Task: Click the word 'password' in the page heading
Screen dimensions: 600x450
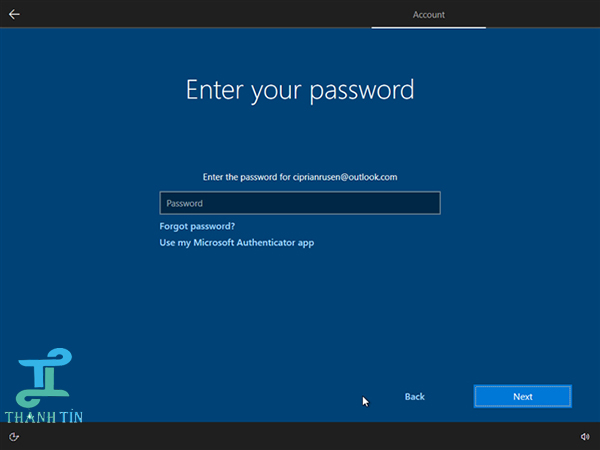Action: (x=363, y=90)
